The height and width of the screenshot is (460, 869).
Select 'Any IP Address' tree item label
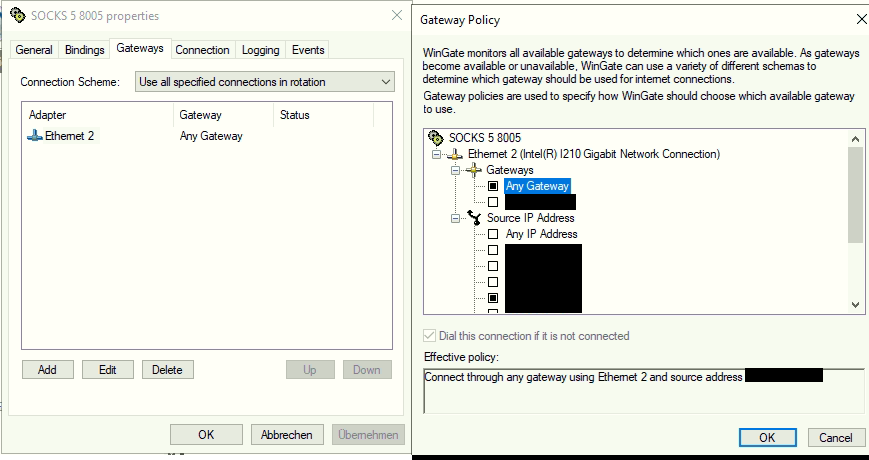pyautogui.click(x=541, y=234)
